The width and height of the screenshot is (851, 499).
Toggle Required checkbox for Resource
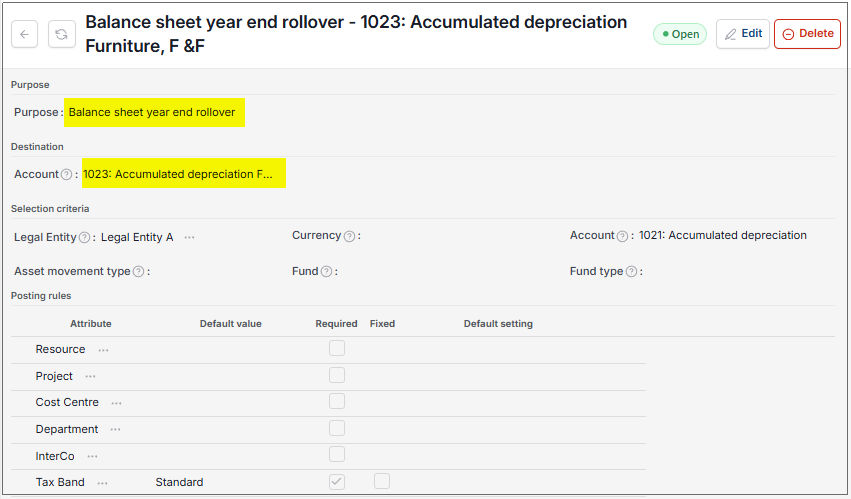tap(336, 348)
